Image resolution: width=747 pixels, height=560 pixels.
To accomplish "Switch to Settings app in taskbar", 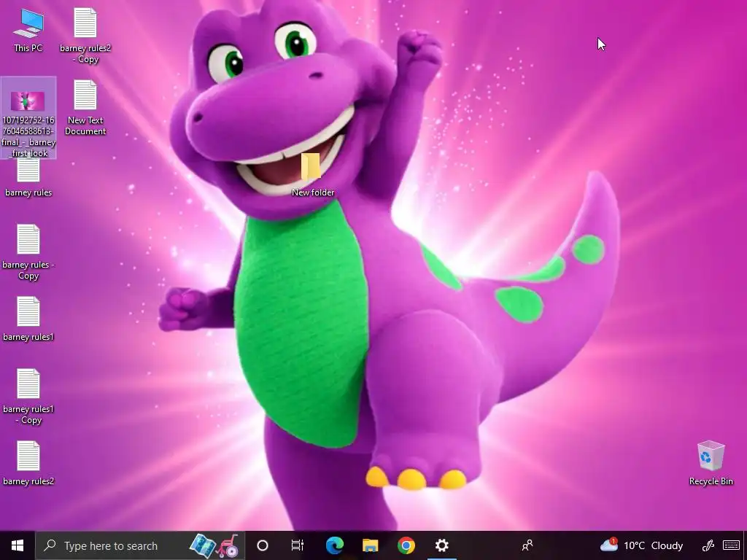I will pos(442,545).
